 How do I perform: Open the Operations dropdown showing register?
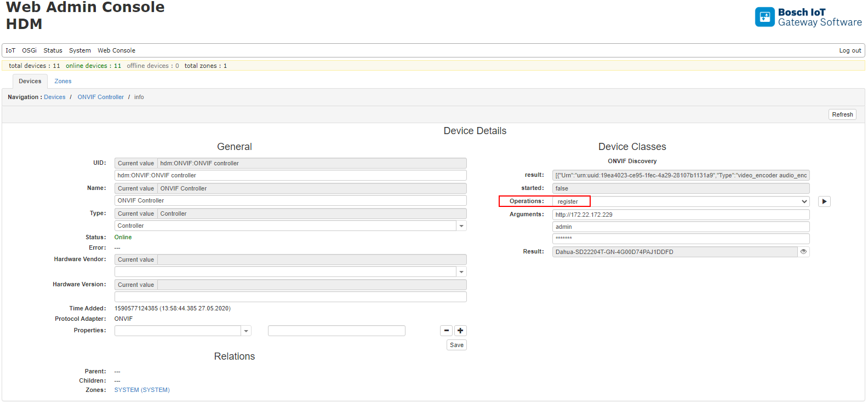[681, 201]
